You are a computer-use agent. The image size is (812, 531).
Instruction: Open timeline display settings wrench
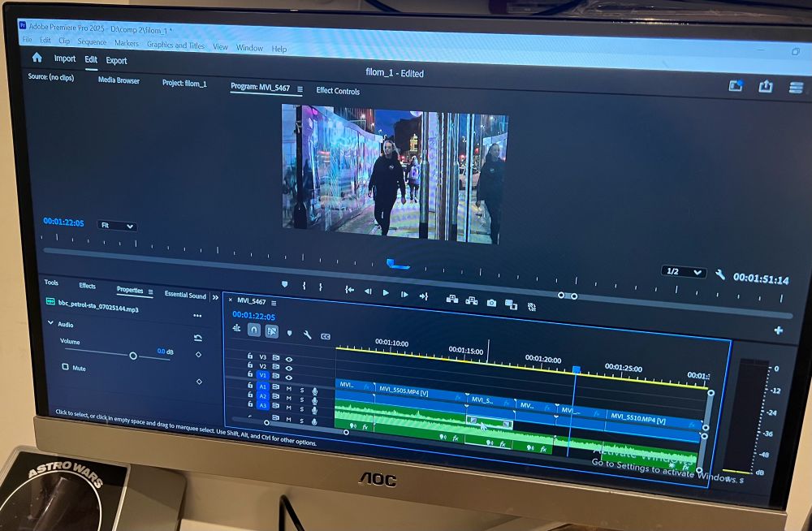pyautogui.click(x=307, y=335)
